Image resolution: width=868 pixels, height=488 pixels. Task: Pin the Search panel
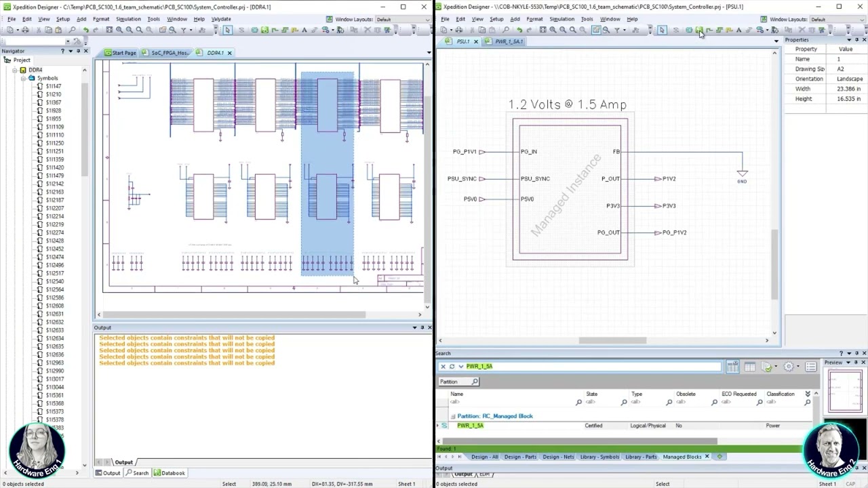856,353
